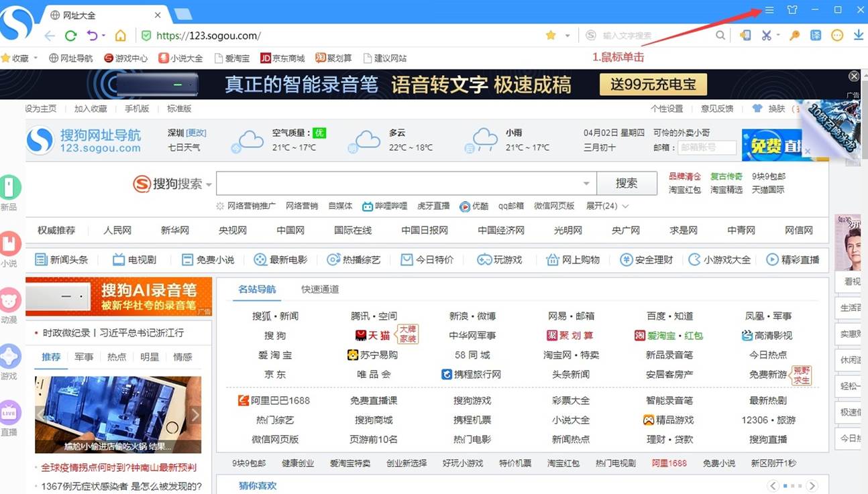
Task: Click the yellow chat bubble toolbar icon
Action: point(837,36)
